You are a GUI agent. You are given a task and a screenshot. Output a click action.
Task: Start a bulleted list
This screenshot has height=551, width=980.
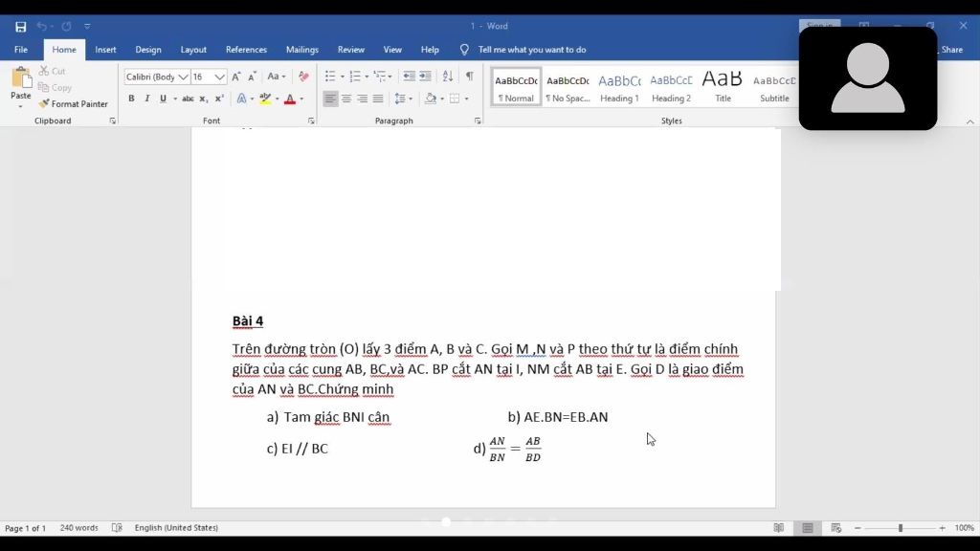pyautogui.click(x=330, y=77)
